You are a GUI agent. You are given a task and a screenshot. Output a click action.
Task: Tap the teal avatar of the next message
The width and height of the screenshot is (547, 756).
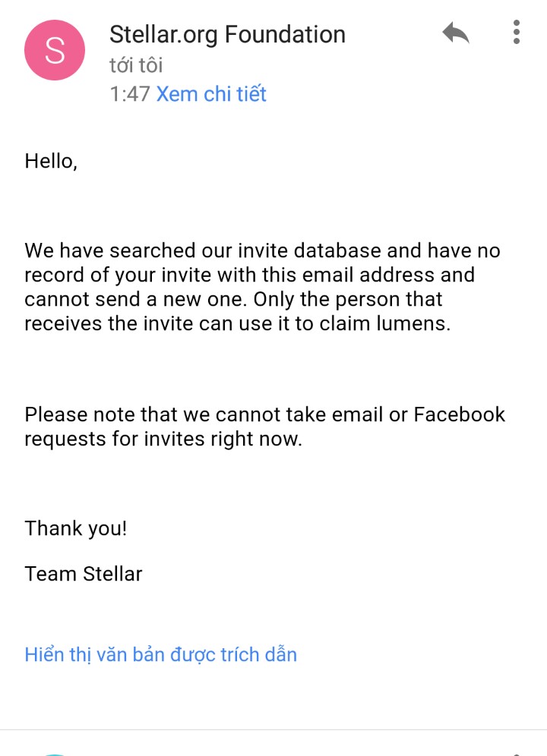click(x=55, y=751)
